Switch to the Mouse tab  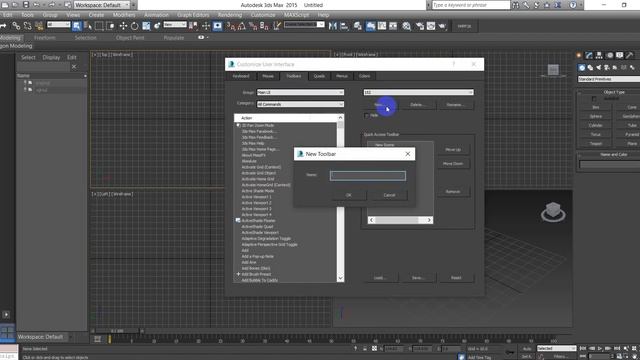[268, 76]
